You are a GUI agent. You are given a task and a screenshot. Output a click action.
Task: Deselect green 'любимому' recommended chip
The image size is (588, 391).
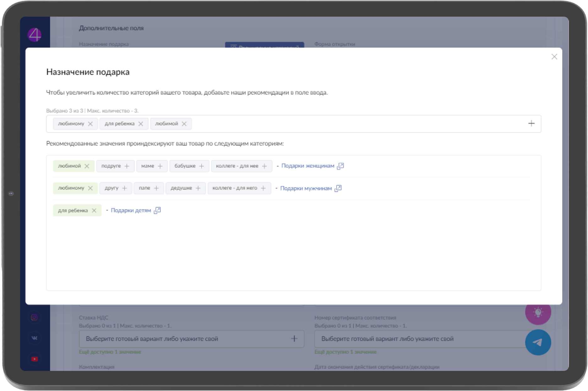tap(90, 188)
